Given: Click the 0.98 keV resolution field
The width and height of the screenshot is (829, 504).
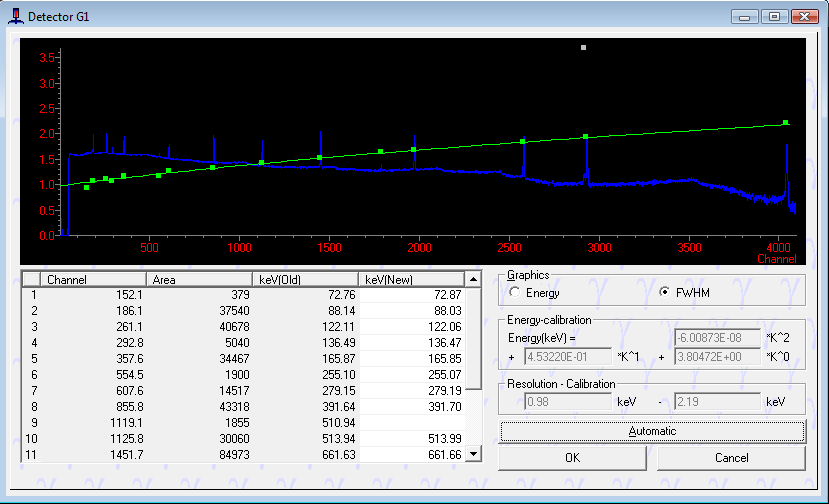Looking at the screenshot, I should 567,401.
